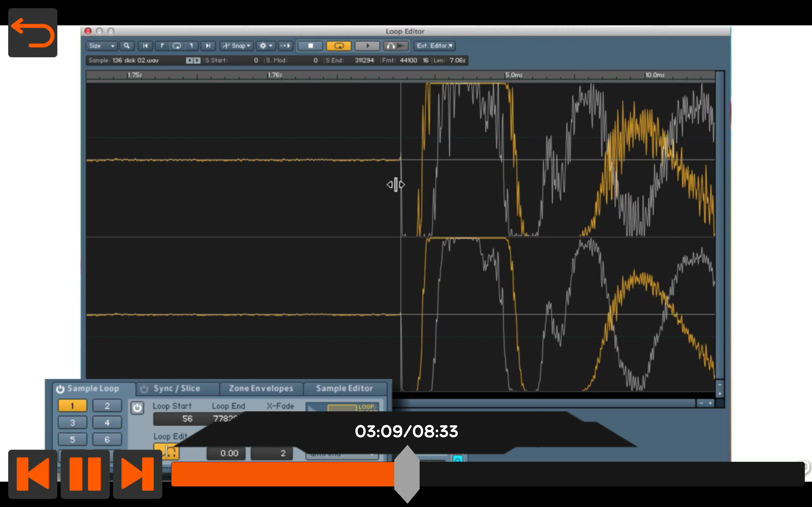
Task: Jump to sample end icon
Action: (x=208, y=46)
